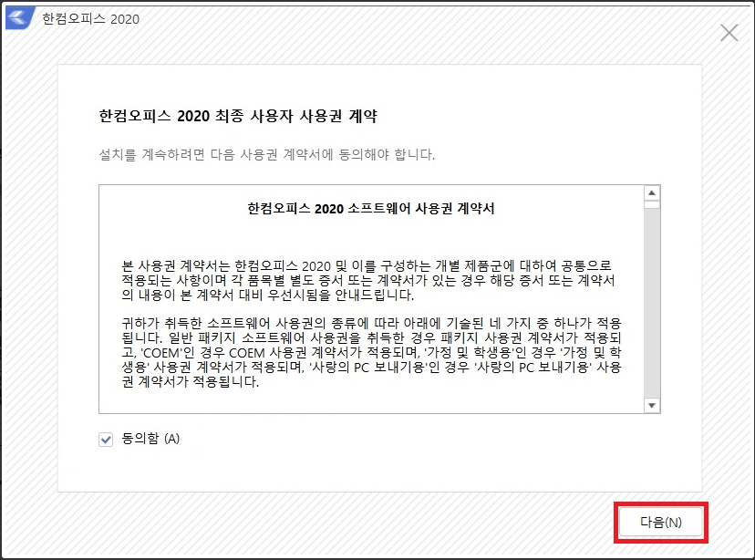Screen dimensions: 755x560
Task: Click the 한컴오피스 2020 title bar text
Action: [x=89, y=18]
